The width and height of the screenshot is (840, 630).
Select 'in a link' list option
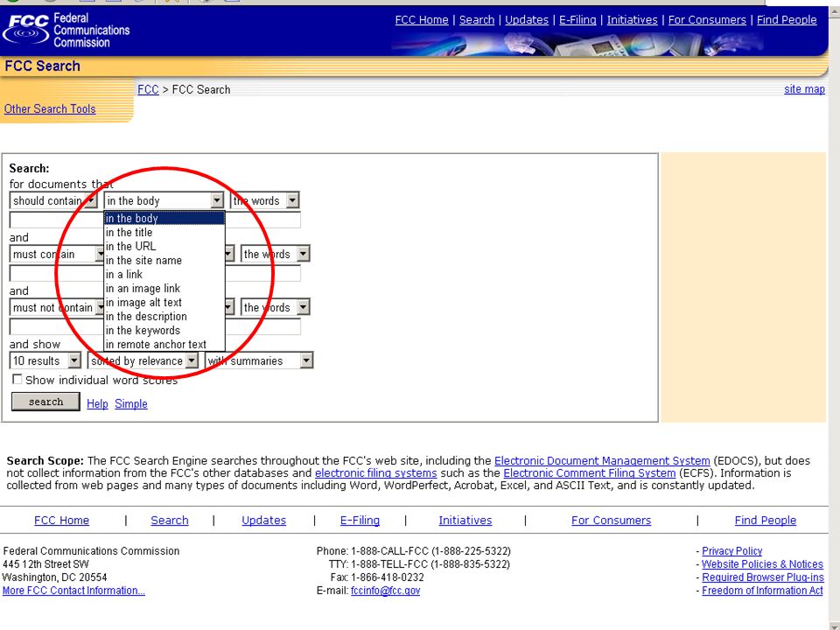[164, 274]
